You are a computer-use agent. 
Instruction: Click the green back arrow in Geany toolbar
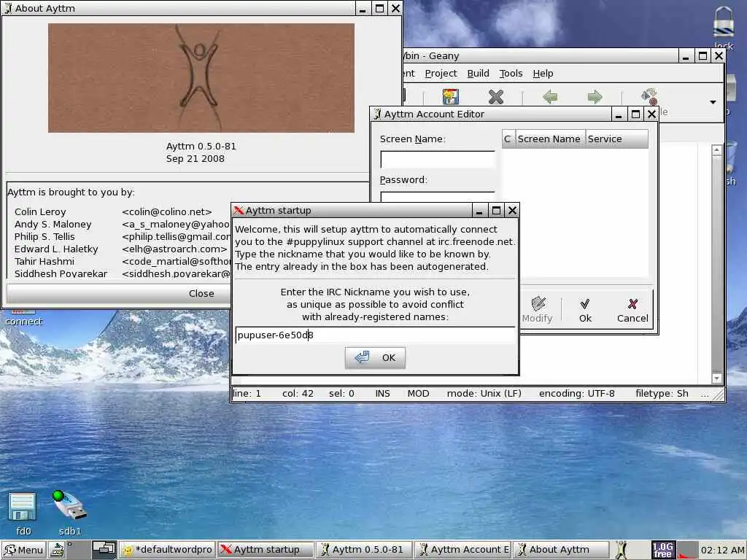click(x=550, y=97)
